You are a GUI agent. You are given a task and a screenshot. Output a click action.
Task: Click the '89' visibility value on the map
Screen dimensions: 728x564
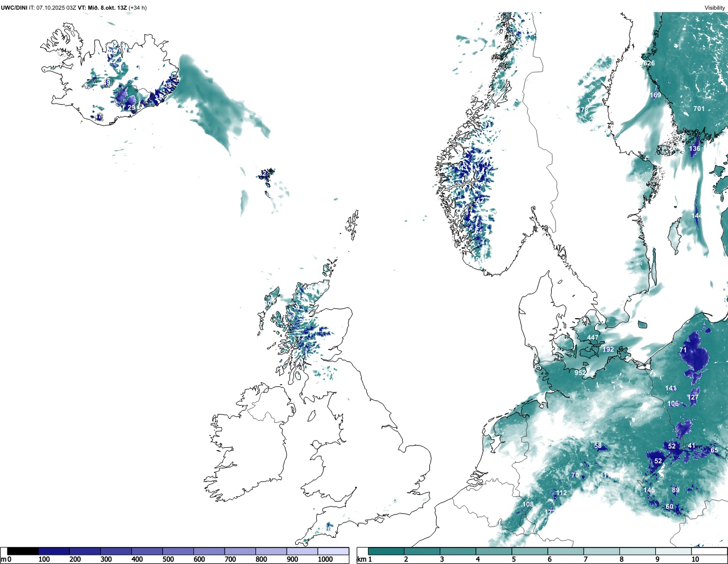click(676, 490)
